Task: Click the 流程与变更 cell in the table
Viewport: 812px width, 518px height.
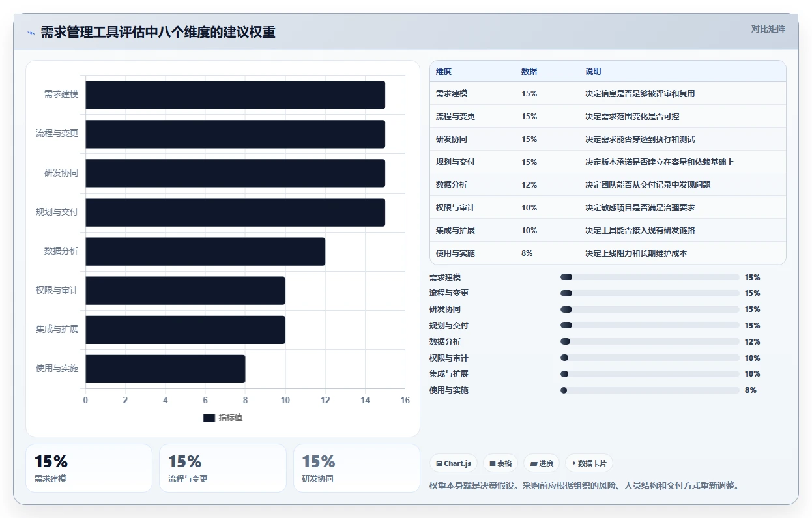Action: tap(456, 117)
